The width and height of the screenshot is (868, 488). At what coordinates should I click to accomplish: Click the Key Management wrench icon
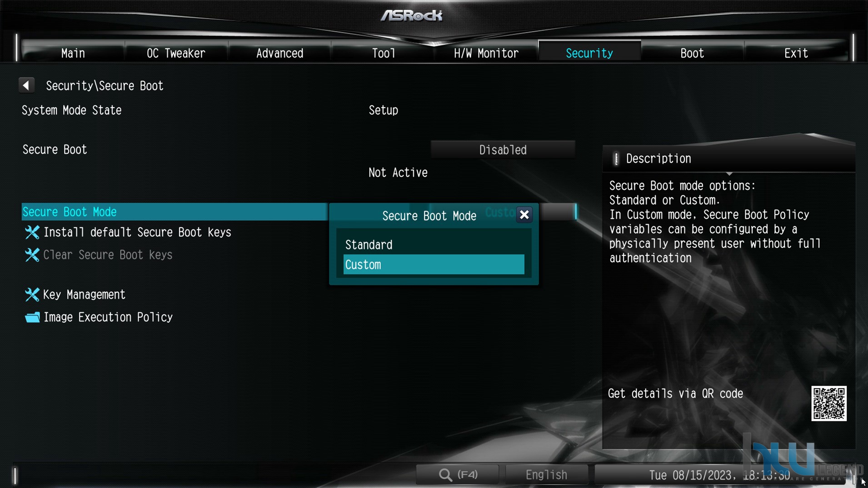click(32, 294)
